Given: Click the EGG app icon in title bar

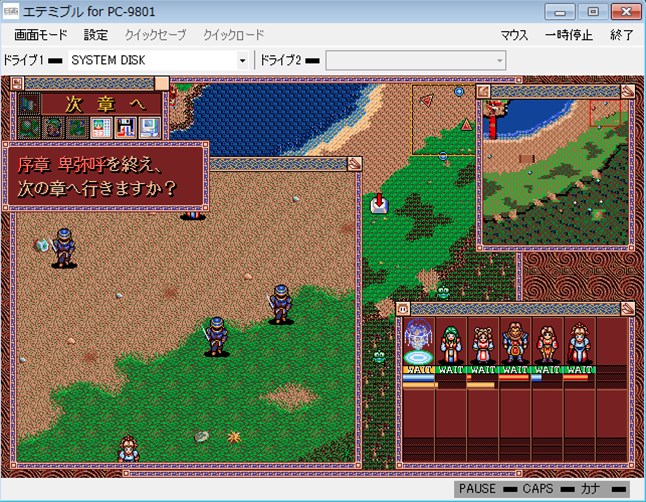Looking at the screenshot, I should [x=10, y=12].
